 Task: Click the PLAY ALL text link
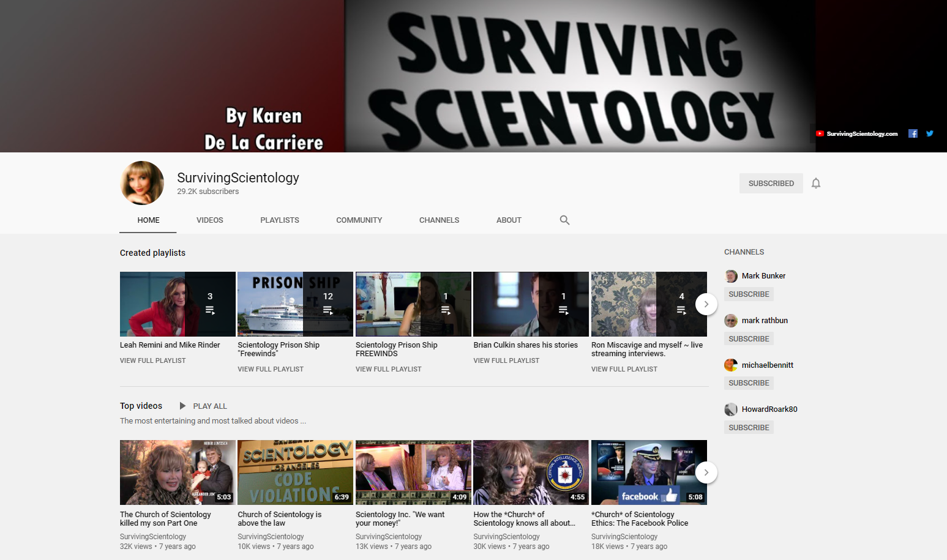coord(210,406)
